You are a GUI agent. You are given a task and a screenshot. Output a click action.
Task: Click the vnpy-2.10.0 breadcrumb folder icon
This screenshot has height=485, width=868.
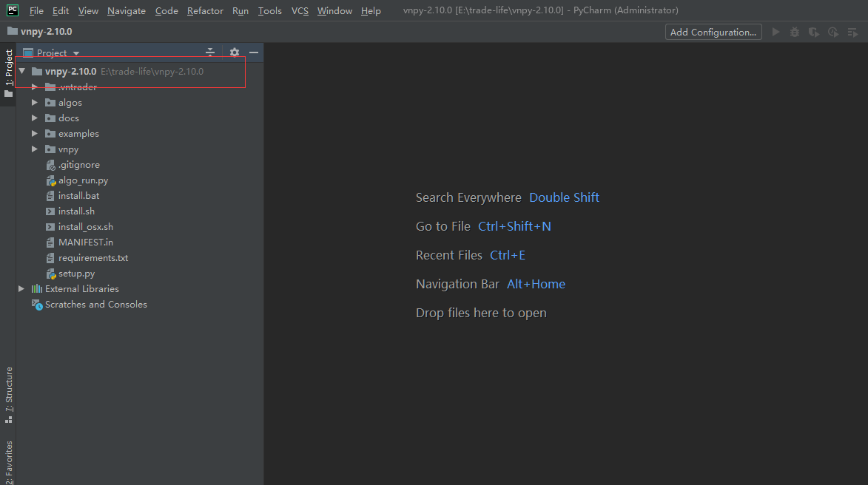[12, 31]
